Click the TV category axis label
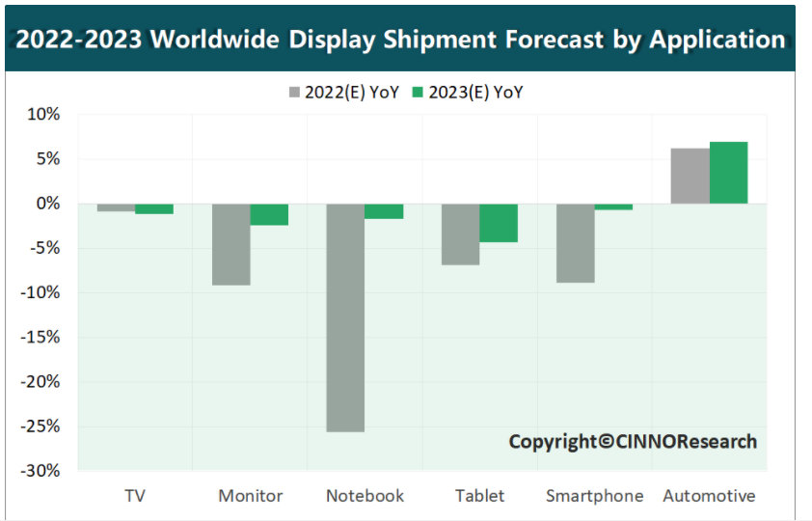The height and width of the screenshot is (521, 812). tap(135, 496)
